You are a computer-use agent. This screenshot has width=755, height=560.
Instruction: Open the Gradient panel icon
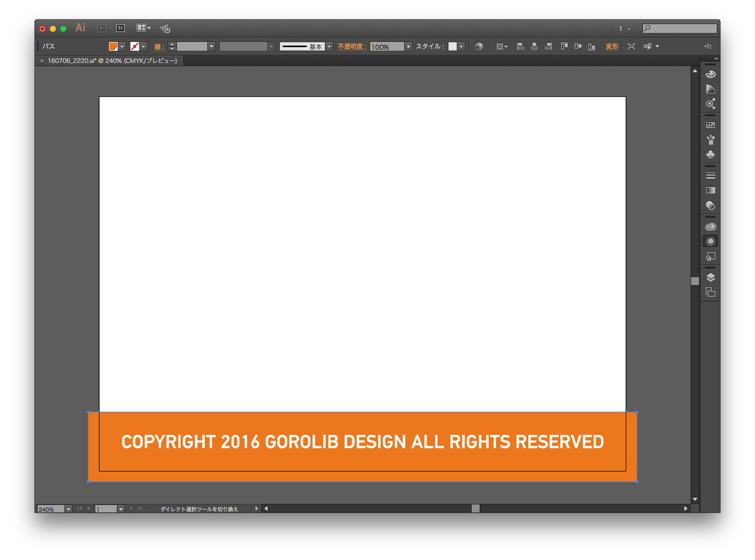[x=710, y=191]
